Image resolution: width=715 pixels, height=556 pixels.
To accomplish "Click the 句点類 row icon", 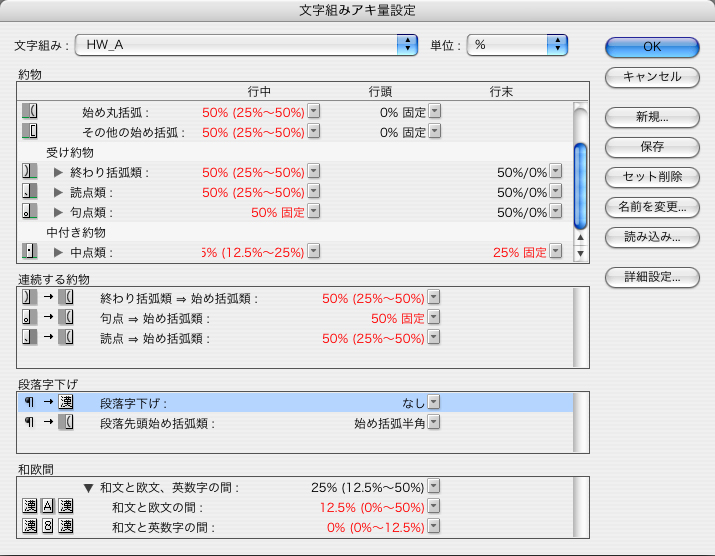I will pyautogui.click(x=30, y=211).
